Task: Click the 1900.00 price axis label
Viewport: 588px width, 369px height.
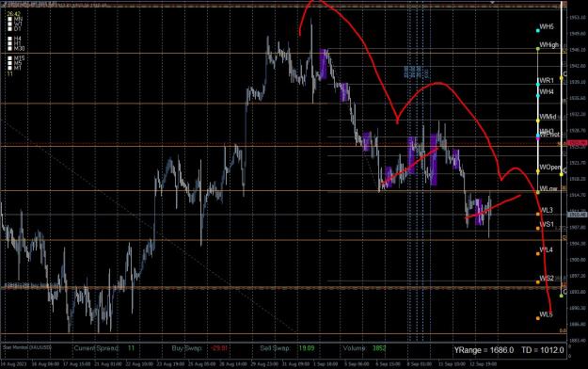Action: [x=578, y=260]
